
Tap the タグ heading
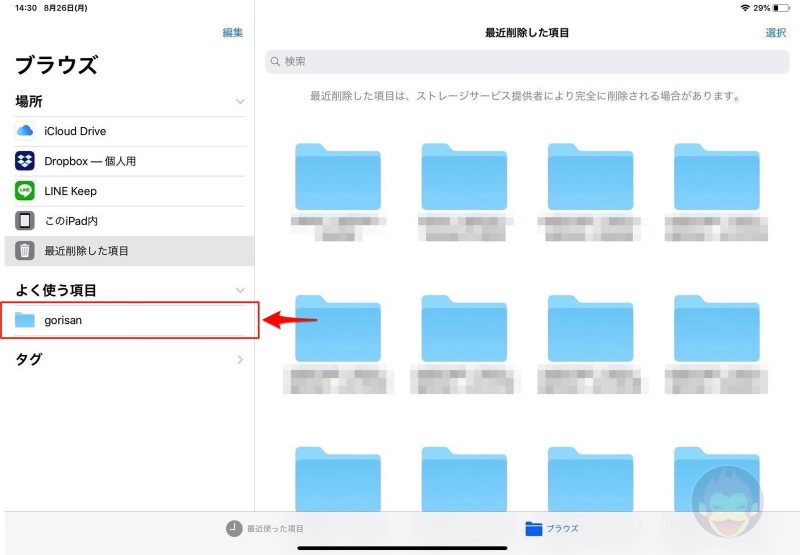pos(29,359)
